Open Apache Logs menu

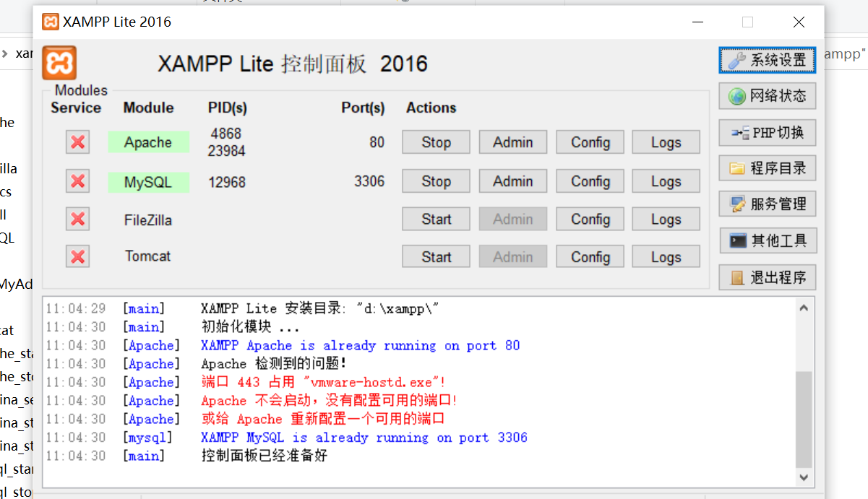coord(666,142)
